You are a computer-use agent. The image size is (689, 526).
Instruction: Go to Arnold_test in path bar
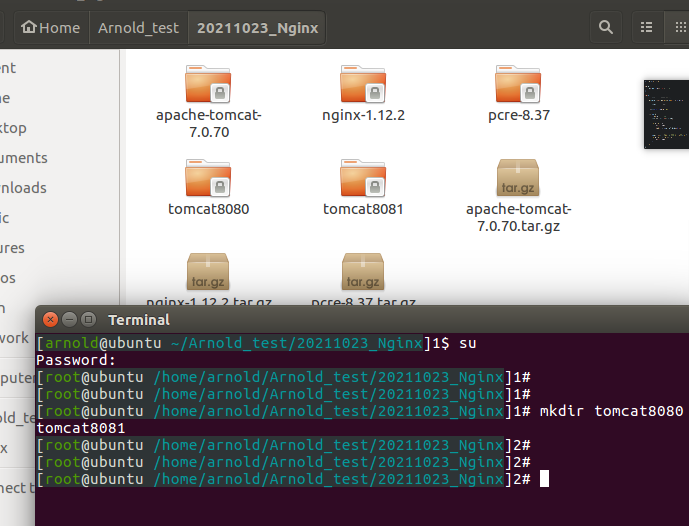pos(138,28)
